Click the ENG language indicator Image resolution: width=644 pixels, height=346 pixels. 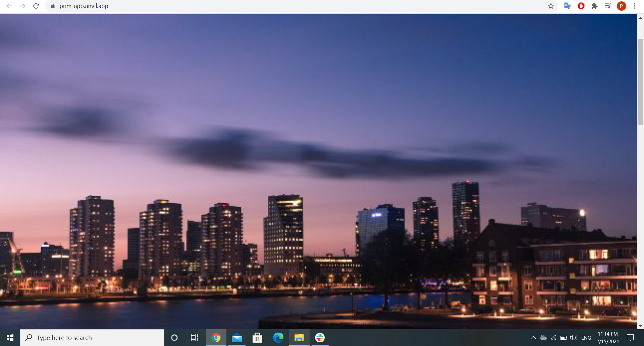(x=586, y=338)
